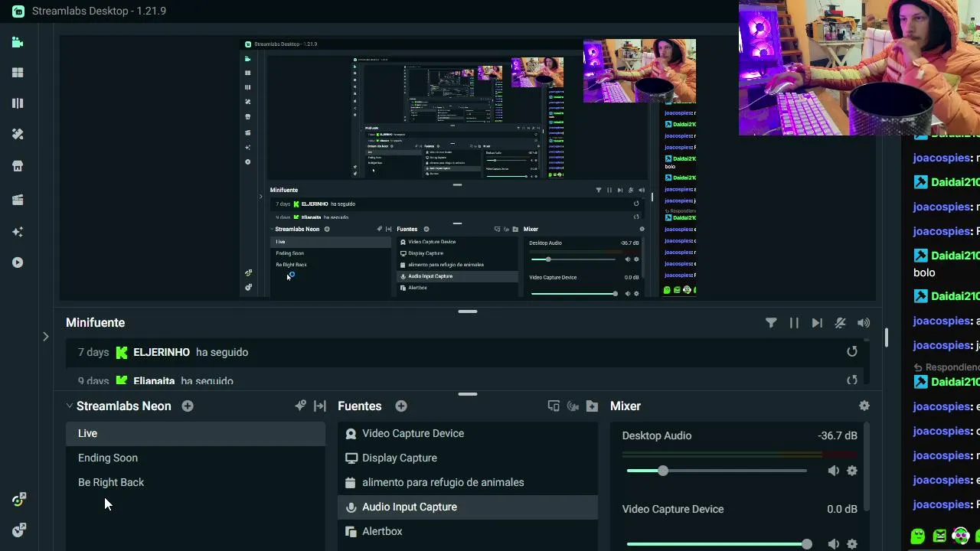Open Video Capture Device mixer settings gear
This screenshot has width=980, height=551.
pos(852,544)
